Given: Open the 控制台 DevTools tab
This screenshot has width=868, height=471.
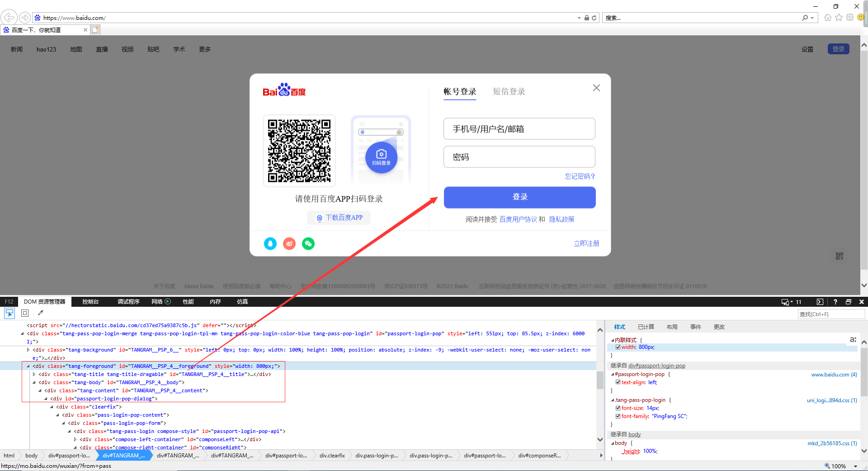Looking at the screenshot, I should tap(90, 301).
